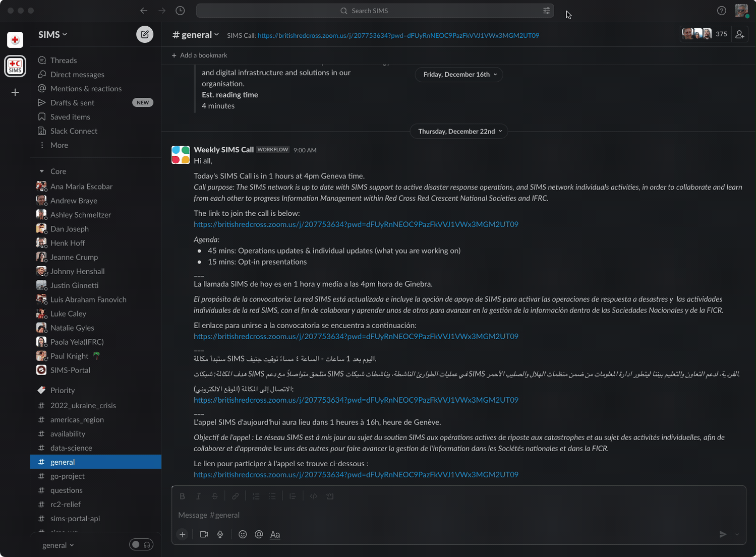Screen dimensions: 756x557
Task: Click Add a bookmark
Action: click(x=200, y=55)
